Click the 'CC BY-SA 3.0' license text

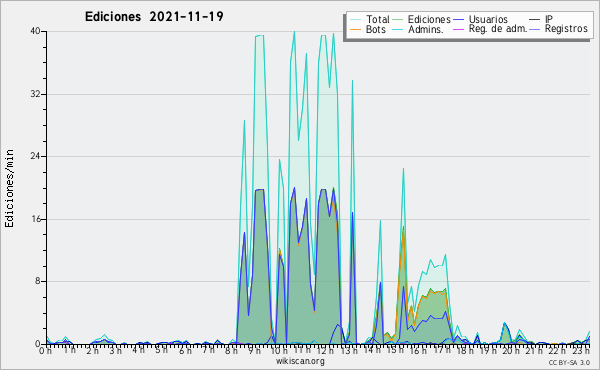pos(569,363)
